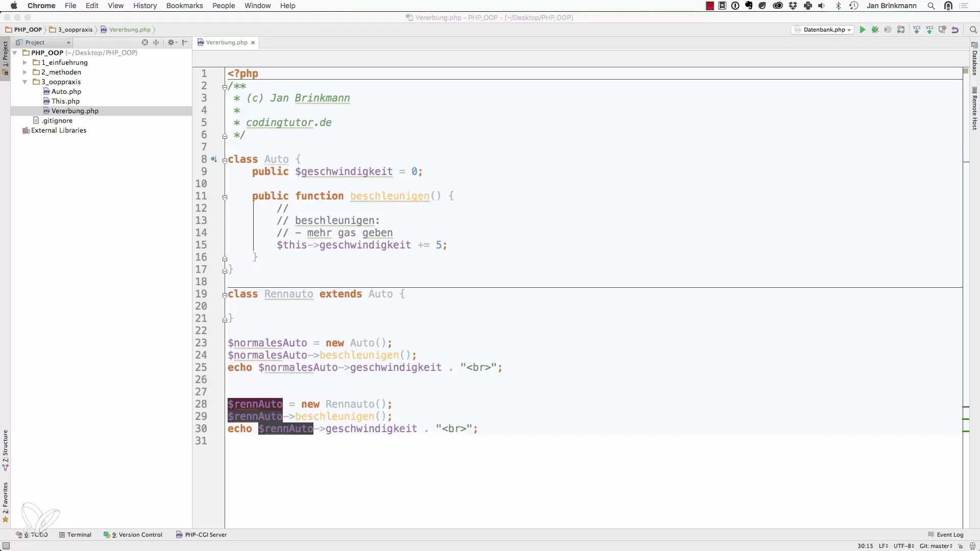Screen dimensions: 980x551
Task: Open the show history toolbar icon
Action: pyautogui.click(x=942, y=30)
